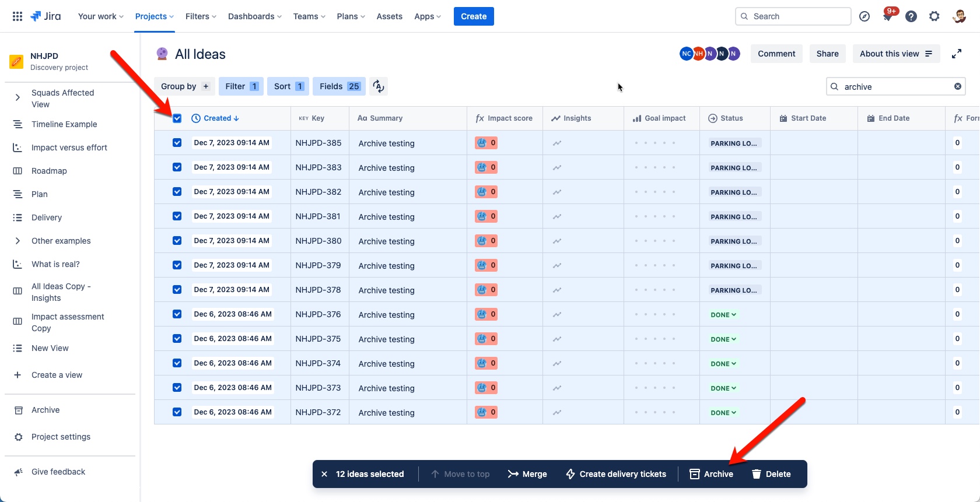Open the Dashboards menu

tap(254, 16)
